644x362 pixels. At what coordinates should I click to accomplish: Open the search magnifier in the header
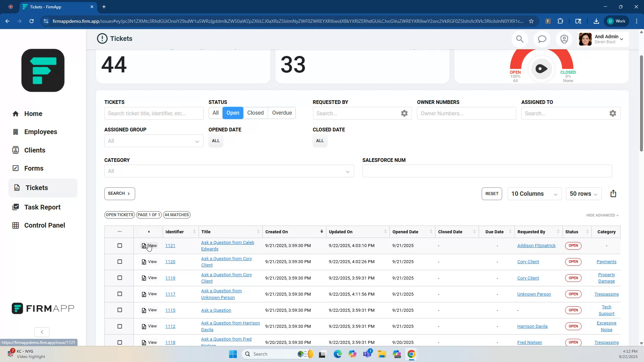point(520,39)
